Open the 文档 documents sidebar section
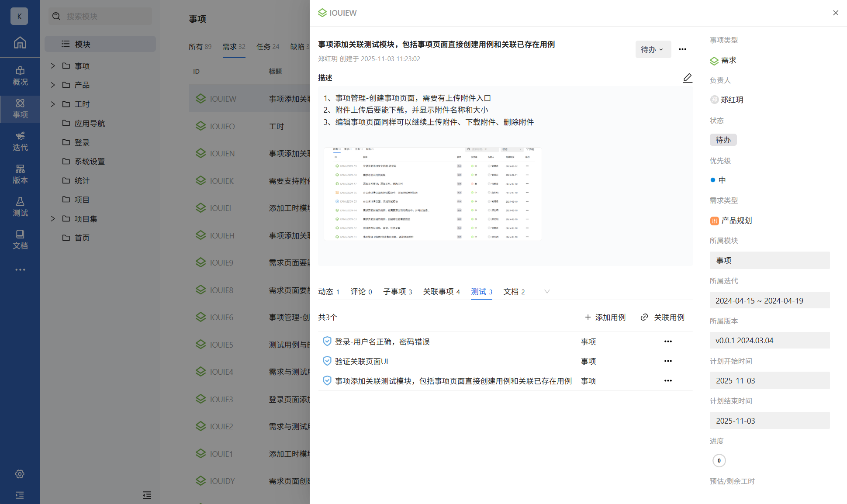Image resolution: width=847 pixels, height=504 pixels. pos(20,240)
